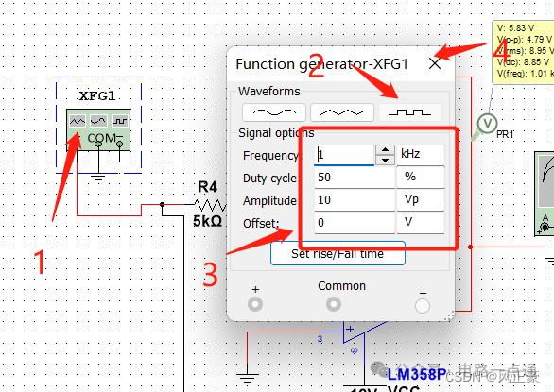This screenshot has height=392, width=554.
Task: Click the positive output terminal
Action: [x=255, y=304]
